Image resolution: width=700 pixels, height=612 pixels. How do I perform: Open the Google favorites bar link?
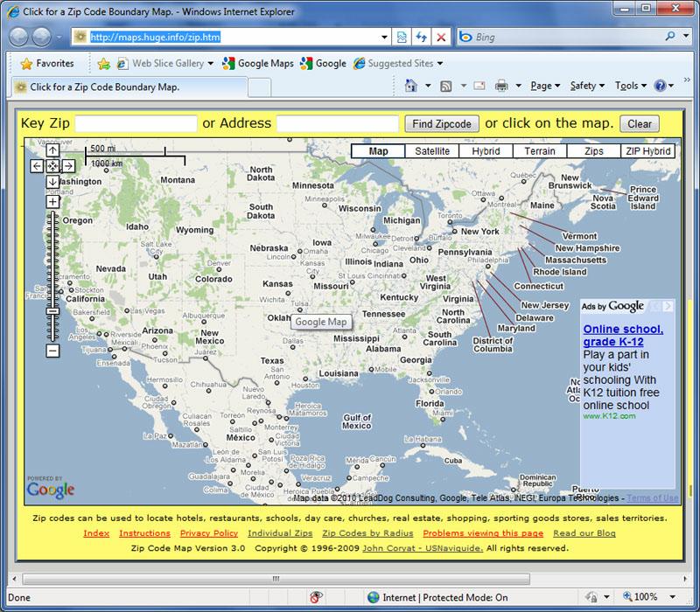323,63
